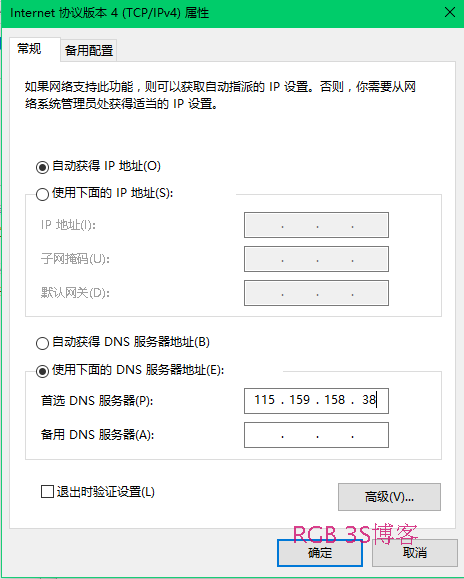Click the 首选 DNS 服务器 address field
The height and width of the screenshot is (579, 464).
coord(316,401)
